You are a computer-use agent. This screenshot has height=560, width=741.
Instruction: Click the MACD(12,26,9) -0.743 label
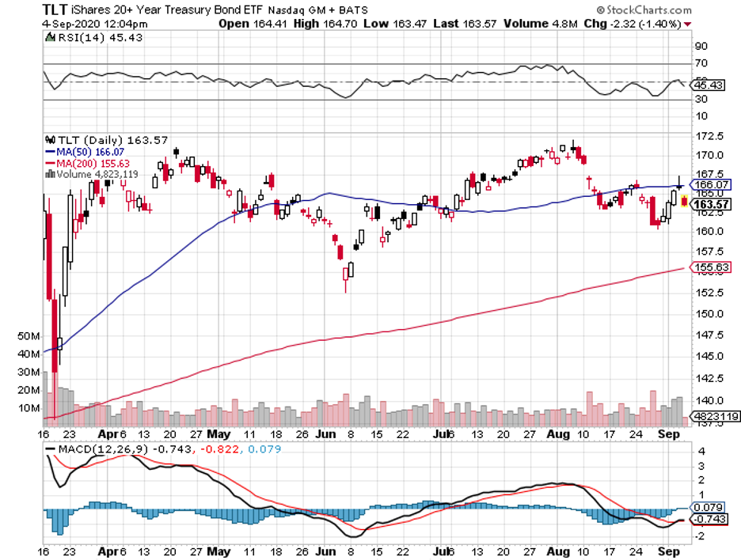click(125, 449)
